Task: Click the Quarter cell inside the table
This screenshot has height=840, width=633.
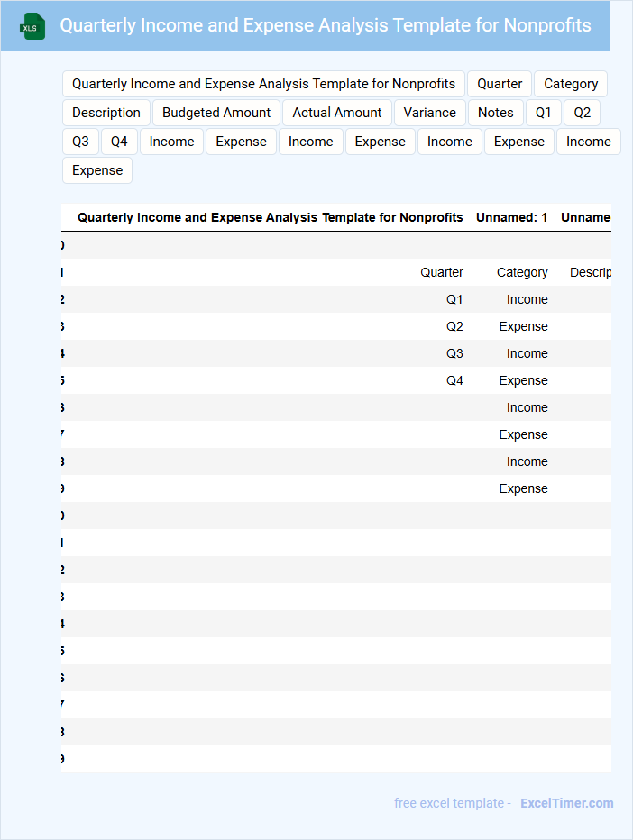Action: click(x=442, y=272)
